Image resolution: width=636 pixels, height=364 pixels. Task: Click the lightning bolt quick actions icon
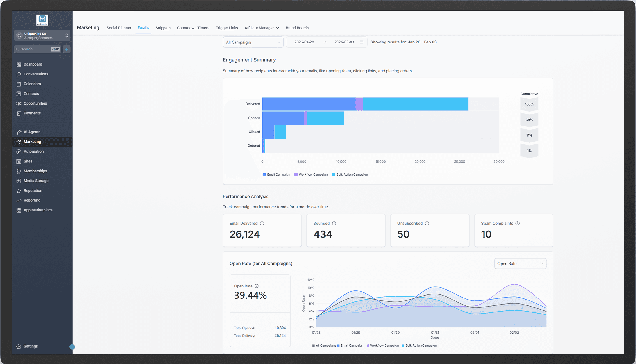point(67,49)
